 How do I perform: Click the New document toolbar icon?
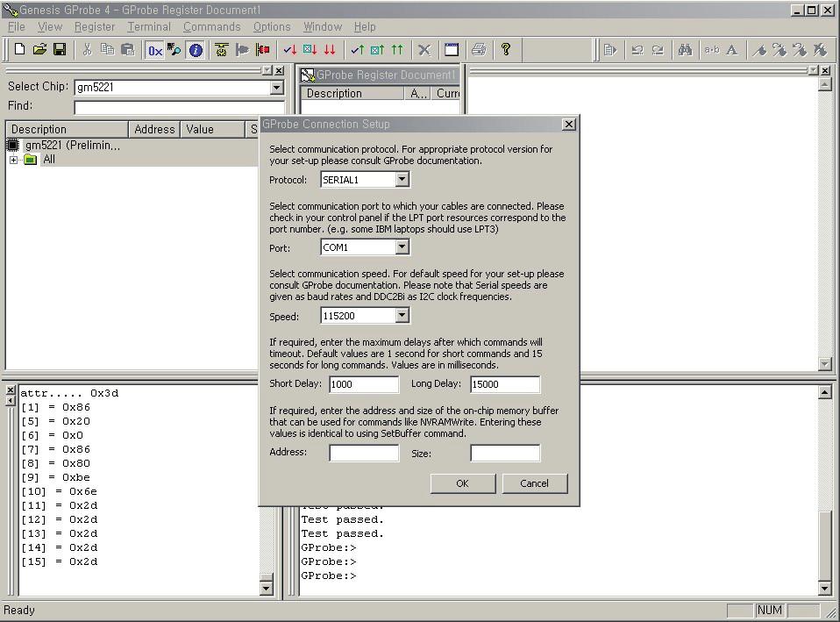coord(20,50)
